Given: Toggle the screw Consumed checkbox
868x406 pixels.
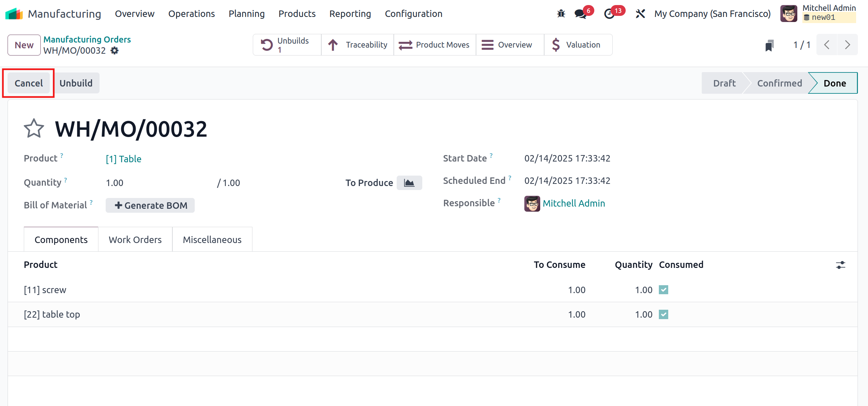Looking at the screenshot, I should point(664,290).
